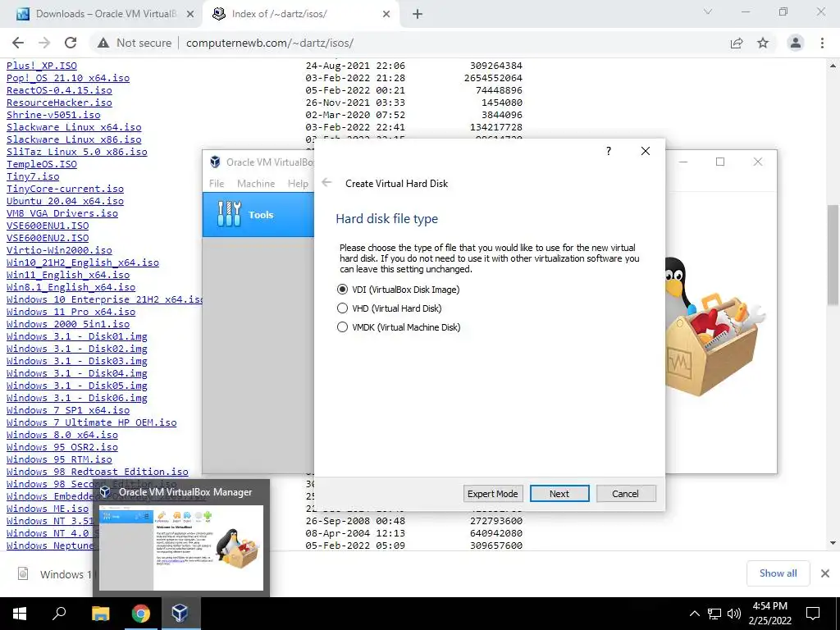840x630 pixels.
Task: Open VirtualBox Help menu
Action: click(298, 183)
